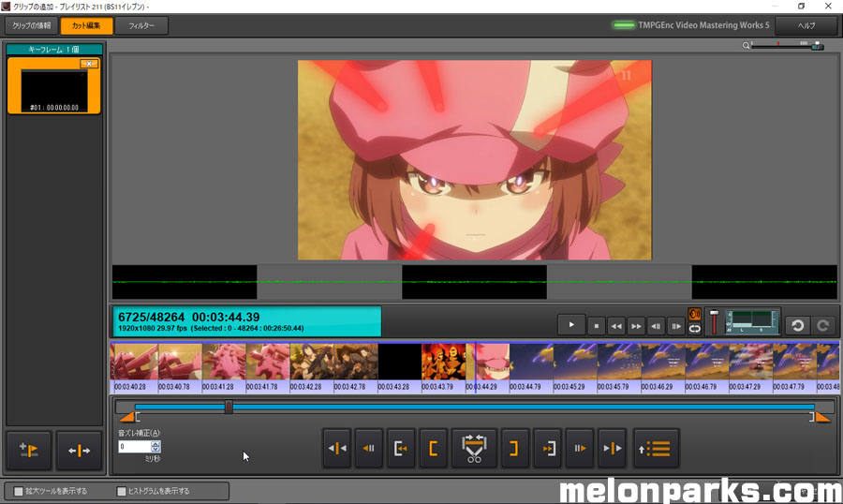
Task: Step back one frame in playback controls
Action: coord(656,326)
